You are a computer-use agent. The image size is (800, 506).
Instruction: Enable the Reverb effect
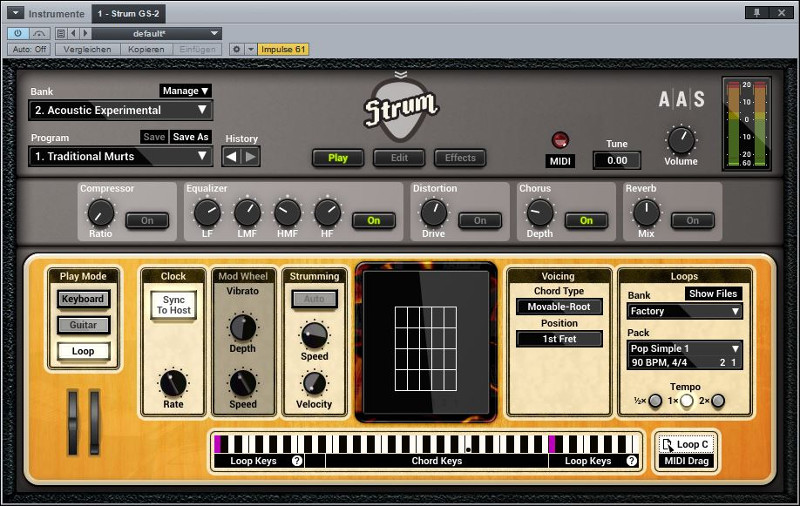pyautogui.click(x=693, y=220)
